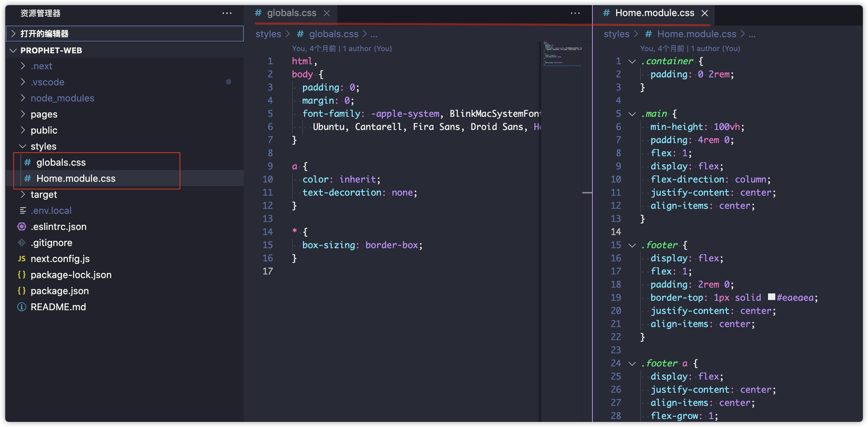Open next.config.js JavaScript file
Screen dimensions: 868x427
coord(60,259)
